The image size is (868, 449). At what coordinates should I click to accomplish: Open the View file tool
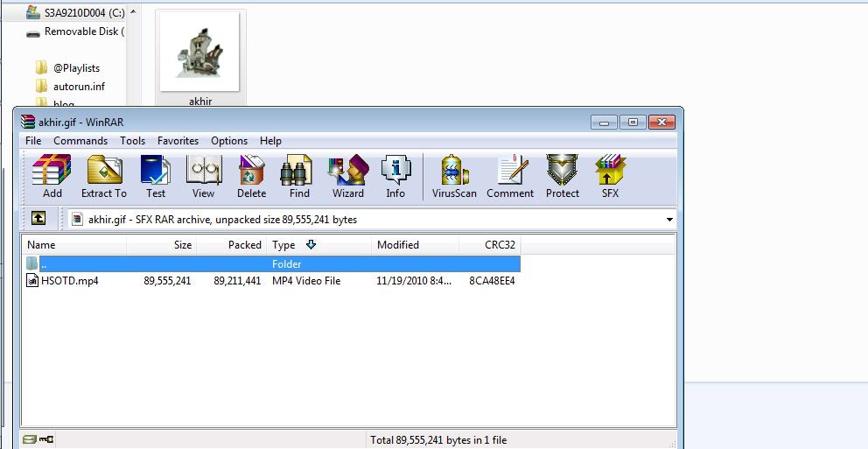203,176
